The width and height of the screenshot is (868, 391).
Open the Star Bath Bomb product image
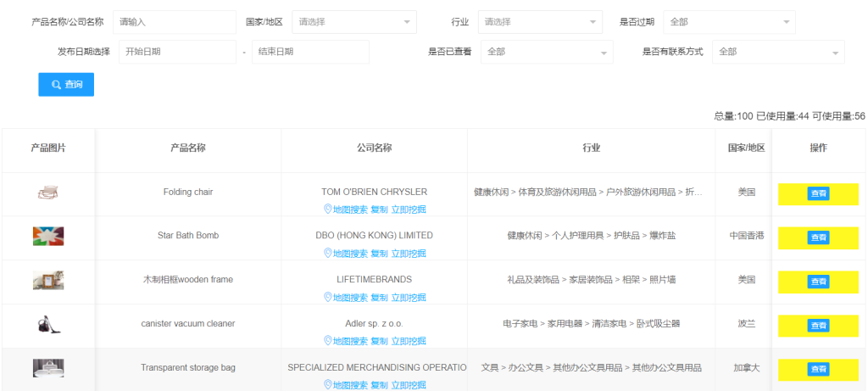48,237
